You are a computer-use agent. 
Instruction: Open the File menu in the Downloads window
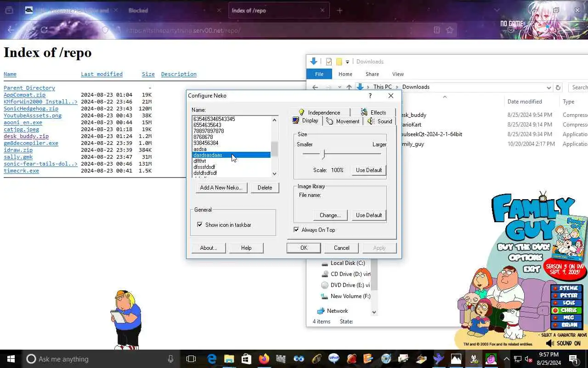tap(319, 74)
